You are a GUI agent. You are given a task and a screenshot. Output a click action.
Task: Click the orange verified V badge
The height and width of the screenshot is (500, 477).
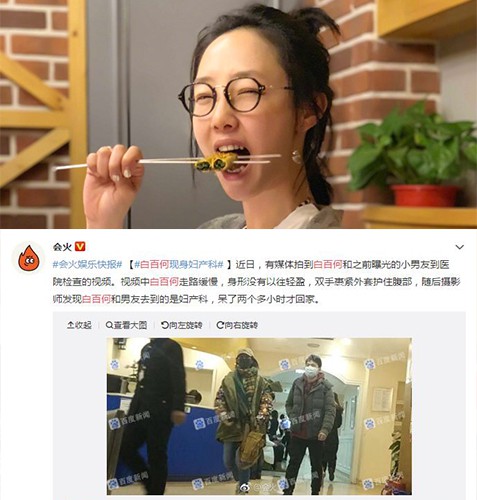[80, 247]
